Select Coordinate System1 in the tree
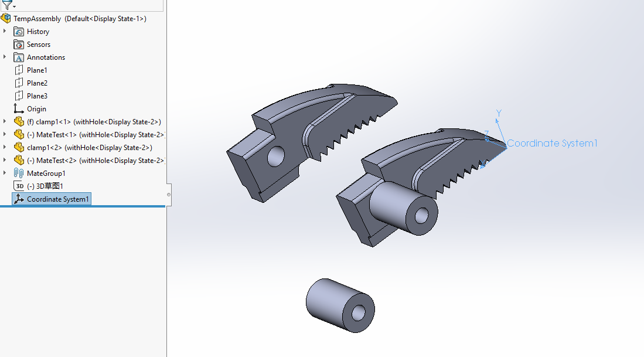The height and width of the screenshot is (357, 644). click(x=58, y=199)
